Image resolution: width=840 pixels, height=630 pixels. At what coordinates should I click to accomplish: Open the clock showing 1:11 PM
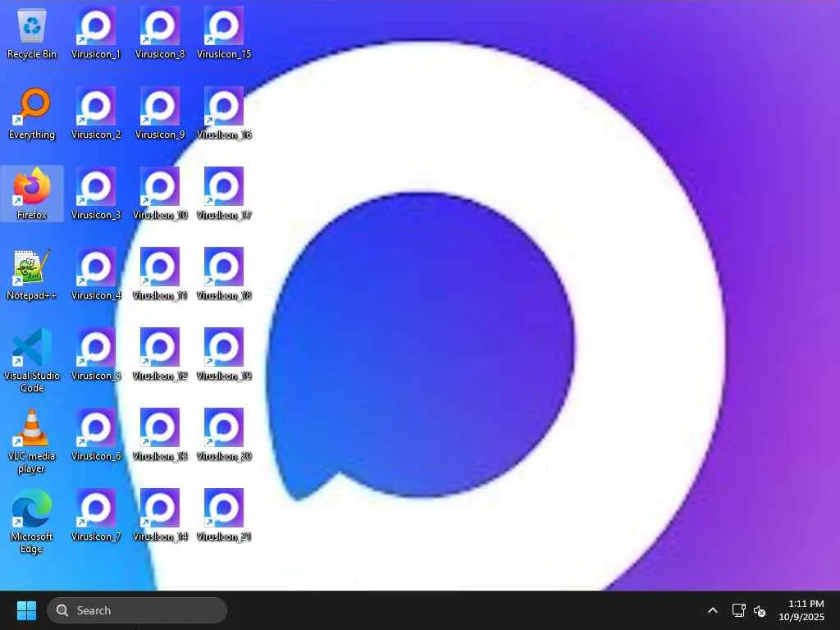tap(801, 610)
